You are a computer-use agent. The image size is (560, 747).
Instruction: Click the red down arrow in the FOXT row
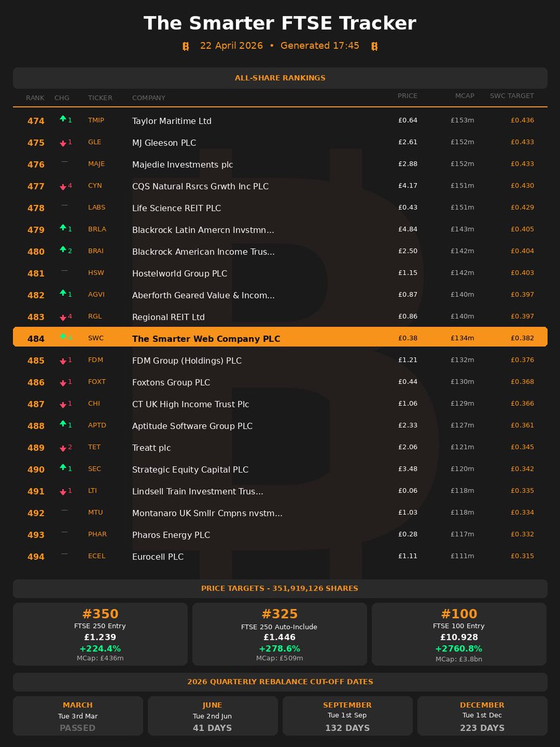(x=63, y=383)
